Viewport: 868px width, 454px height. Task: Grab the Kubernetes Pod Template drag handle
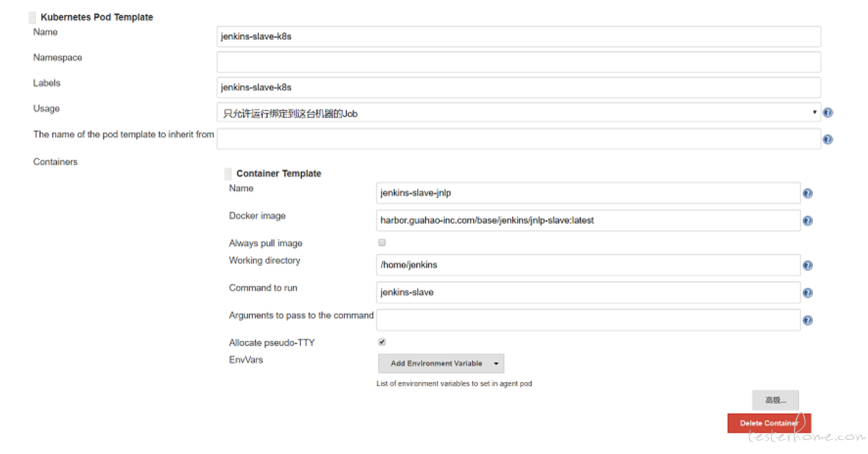click(x=32, y=17)
